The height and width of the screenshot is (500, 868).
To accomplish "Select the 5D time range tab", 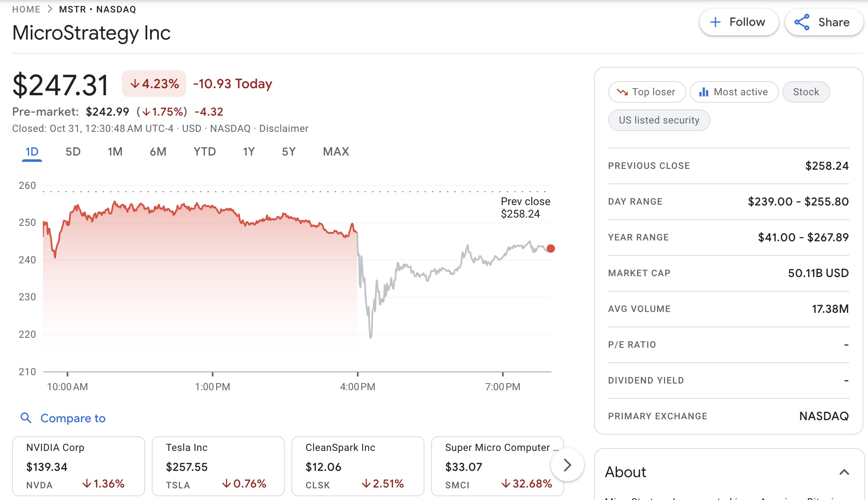I will (73, 151).
